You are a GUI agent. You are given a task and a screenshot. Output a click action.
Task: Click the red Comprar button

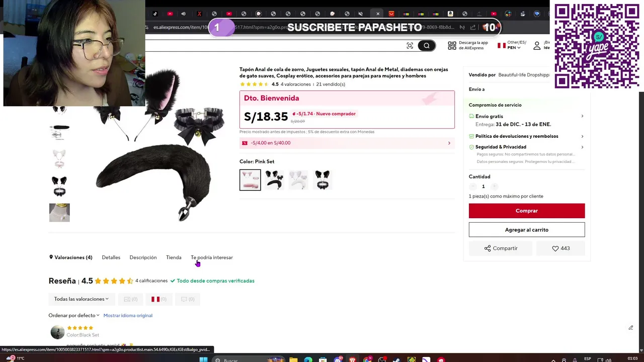click(x=527, y=211)
